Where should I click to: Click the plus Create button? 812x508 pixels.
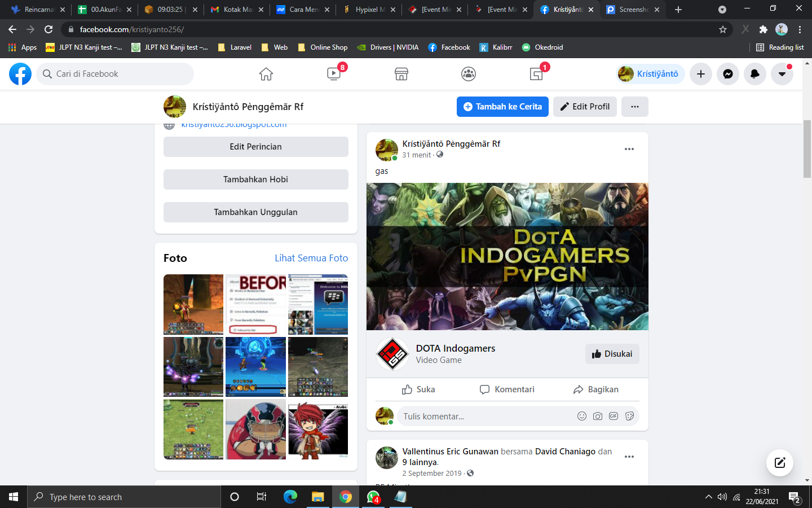701,74
